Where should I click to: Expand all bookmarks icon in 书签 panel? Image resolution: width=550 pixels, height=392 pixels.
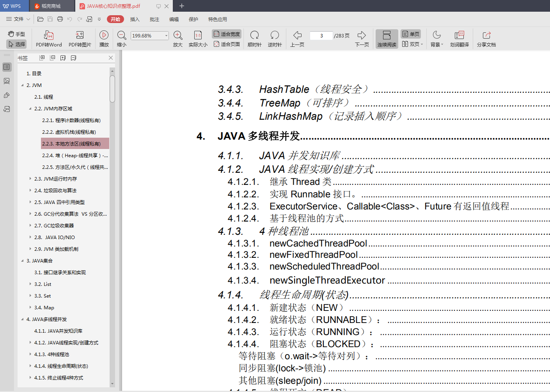42,58
